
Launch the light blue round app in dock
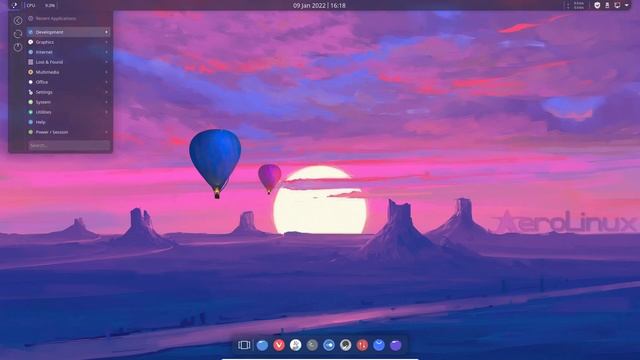point(262,345)
